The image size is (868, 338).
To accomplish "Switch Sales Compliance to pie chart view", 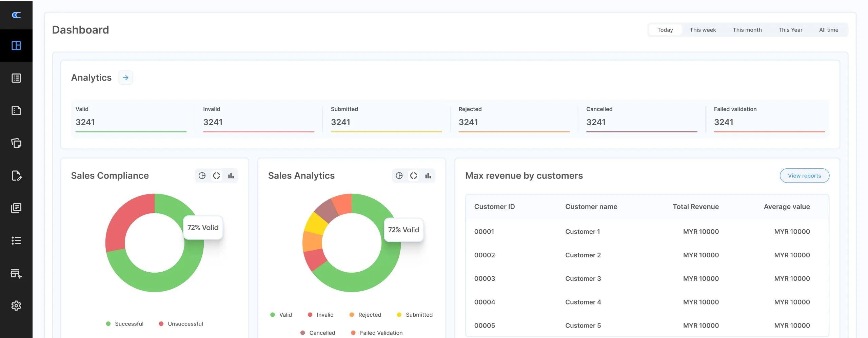I will point(202,175).
